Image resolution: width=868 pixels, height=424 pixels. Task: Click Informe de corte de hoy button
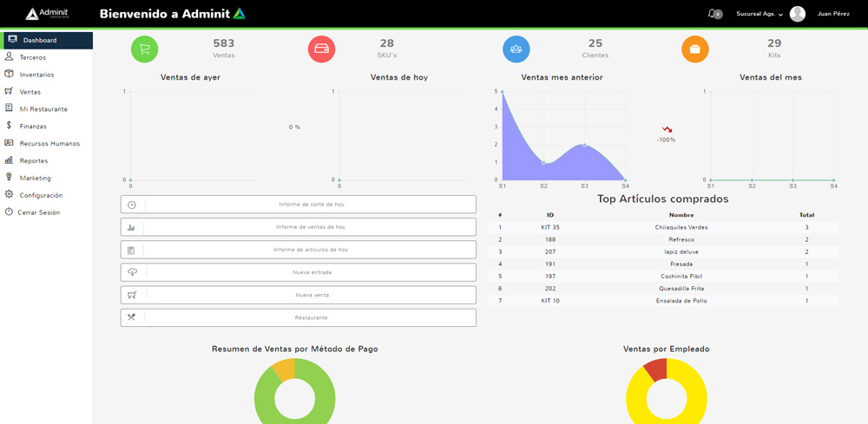tap(299, 205)
